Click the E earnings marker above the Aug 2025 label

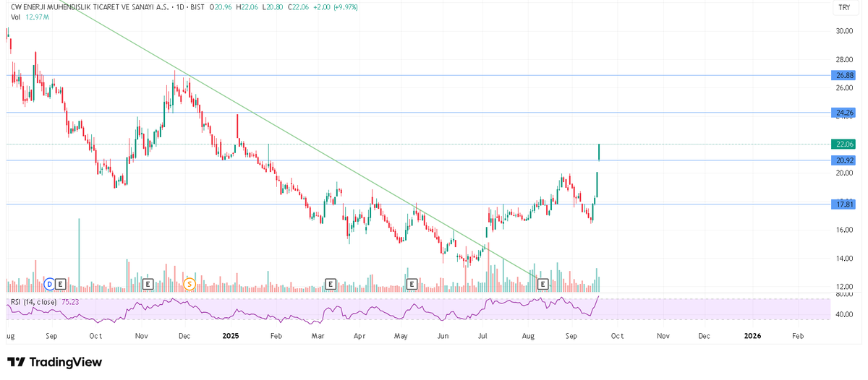pos(543,283)
